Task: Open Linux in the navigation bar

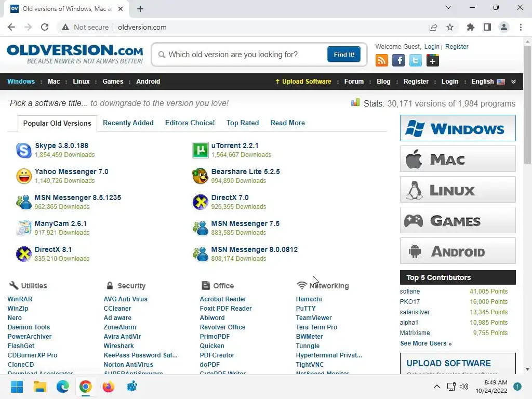Action: [x=81, y=82]
